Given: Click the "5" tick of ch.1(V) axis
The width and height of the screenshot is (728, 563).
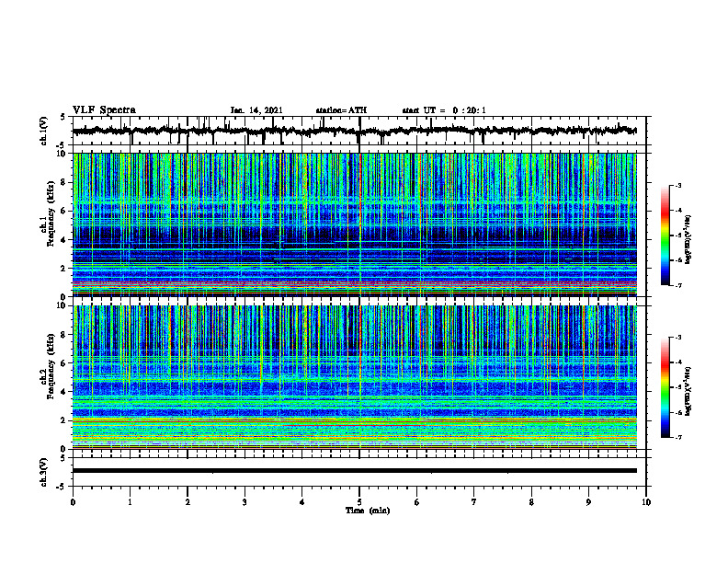Looking at the screenshot, I should pos(63,118).
